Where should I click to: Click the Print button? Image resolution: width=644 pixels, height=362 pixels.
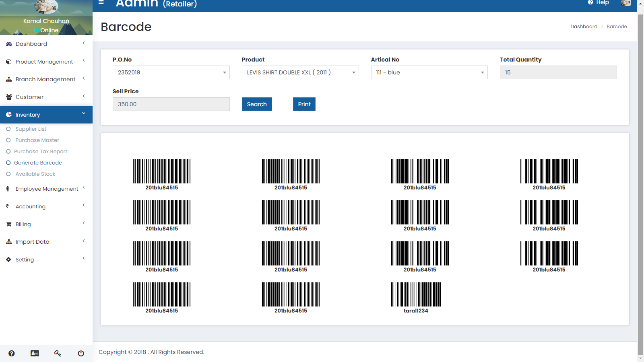[304, 104]
